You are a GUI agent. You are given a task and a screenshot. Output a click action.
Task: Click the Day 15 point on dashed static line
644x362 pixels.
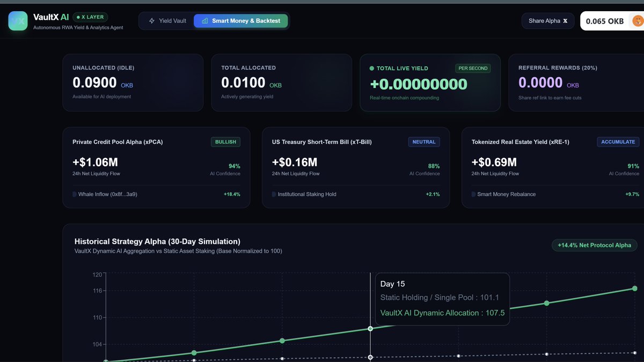pyautogui.click(x=370, y=357)
